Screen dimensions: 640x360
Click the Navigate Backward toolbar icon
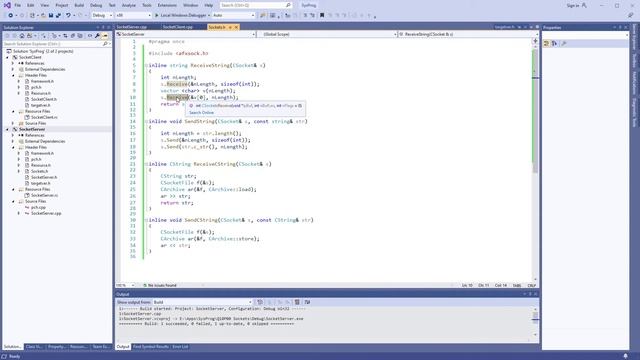point(11,15)
